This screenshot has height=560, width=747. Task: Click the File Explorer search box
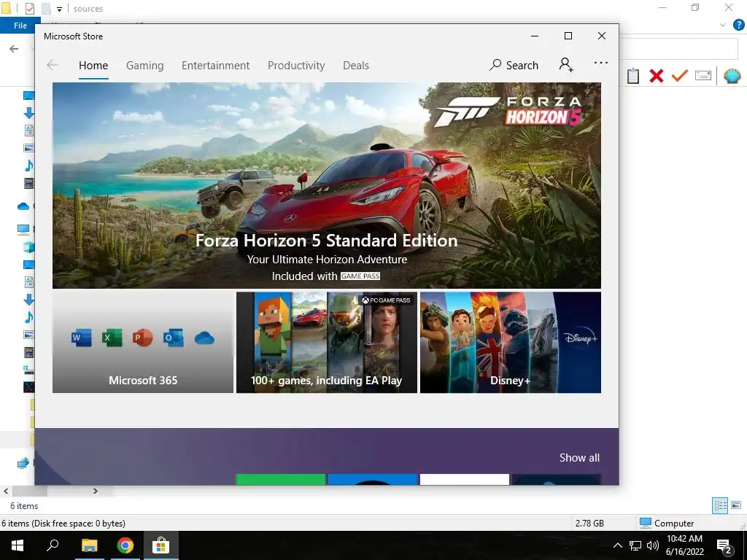(x=678, y=49)
